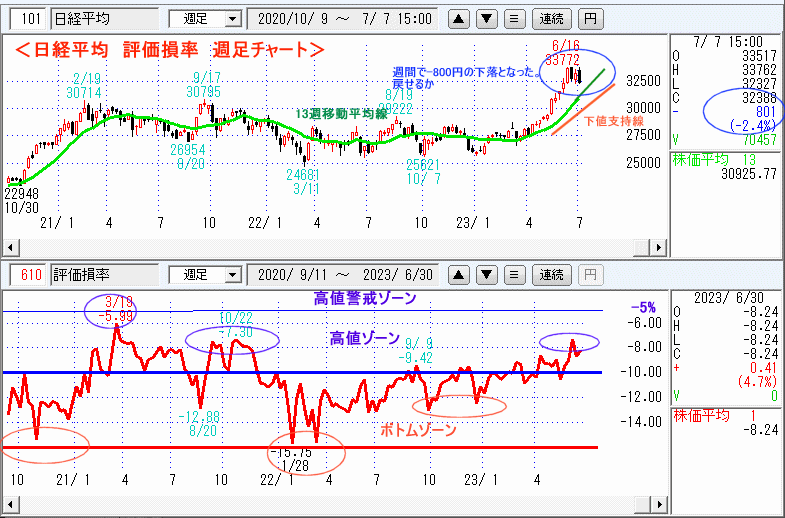Screen dimensions: 785x518
Task: Open the list menu icon in 評価損率 toolbar
Action: coord(514,275)
